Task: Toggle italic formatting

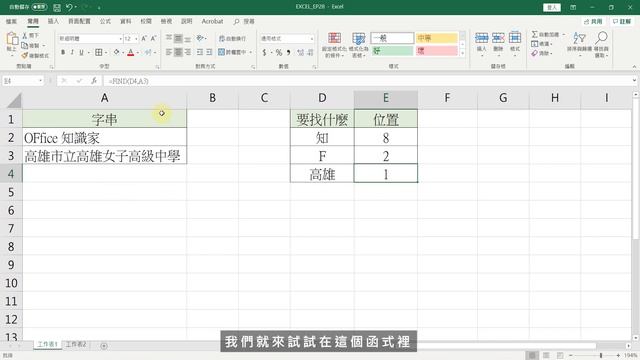Action: [72, 52]
